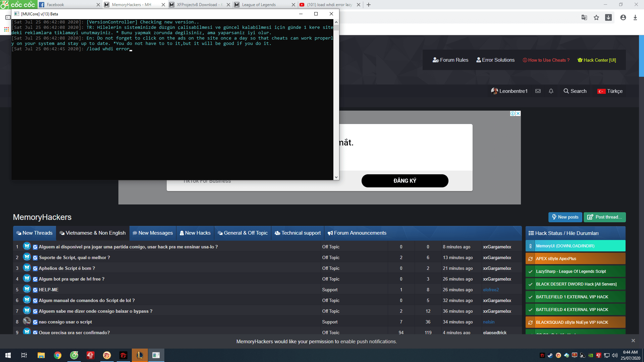Close the Facebook browser tab
The image size is (644, 362).
[98, 5]
